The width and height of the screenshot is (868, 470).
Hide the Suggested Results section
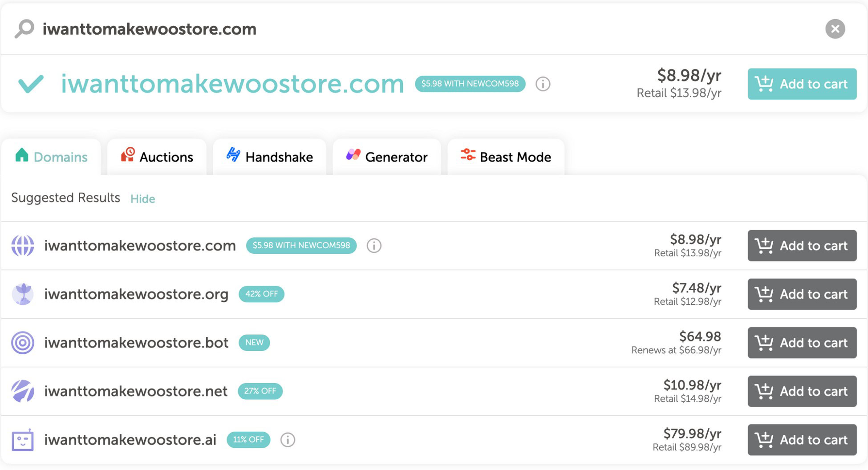point(142,199)
